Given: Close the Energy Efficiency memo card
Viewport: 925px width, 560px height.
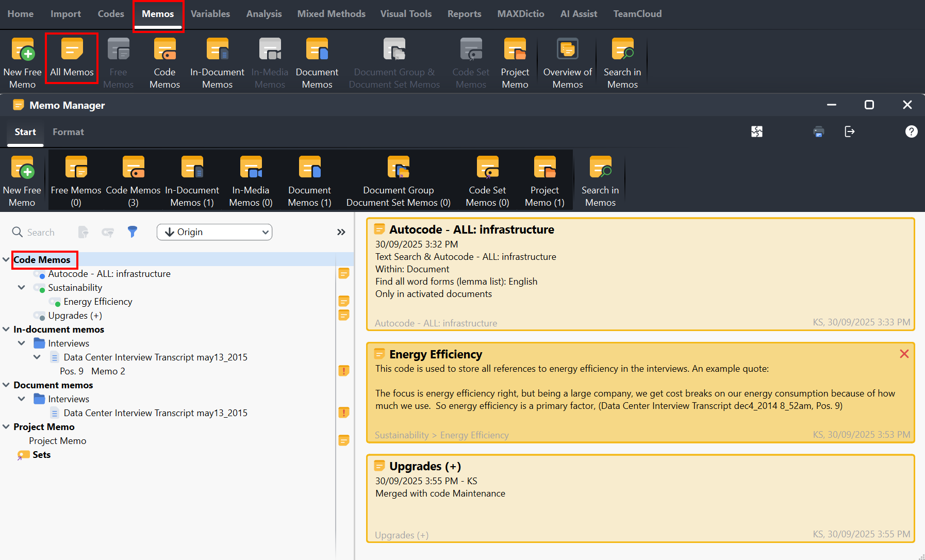Looking at the screenshot, I should (904, 354).
